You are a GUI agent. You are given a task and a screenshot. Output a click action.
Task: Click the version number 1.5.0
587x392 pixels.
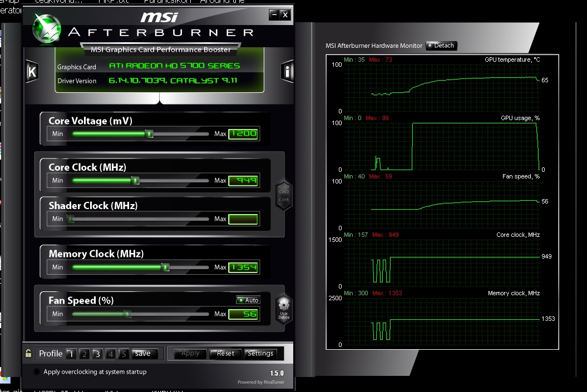click(x=277, y=373)
